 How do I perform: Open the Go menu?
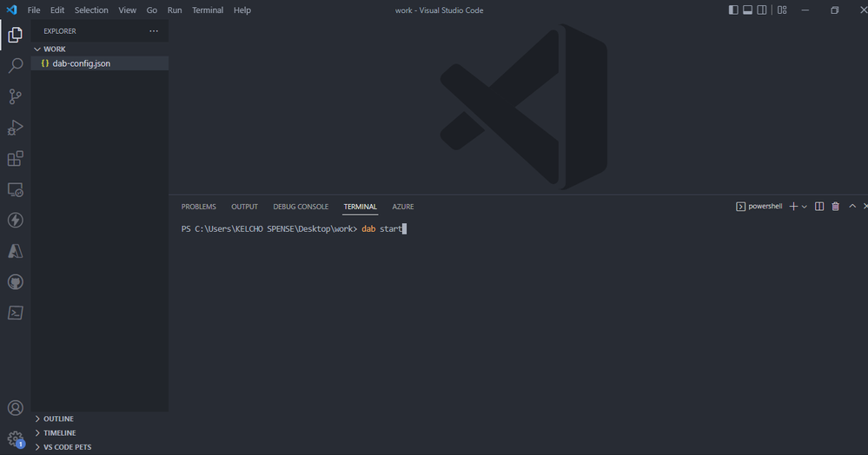tap(152, 10)
